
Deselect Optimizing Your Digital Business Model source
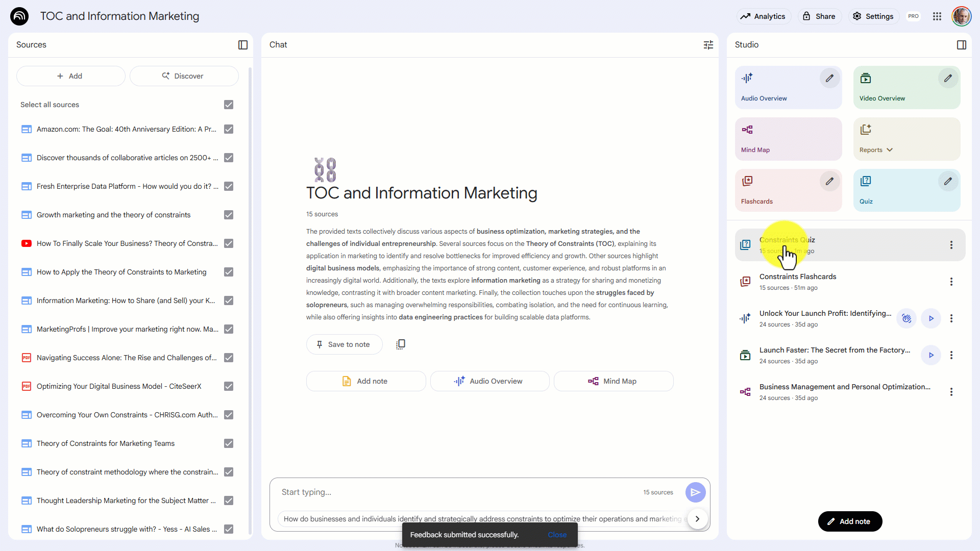229,386
